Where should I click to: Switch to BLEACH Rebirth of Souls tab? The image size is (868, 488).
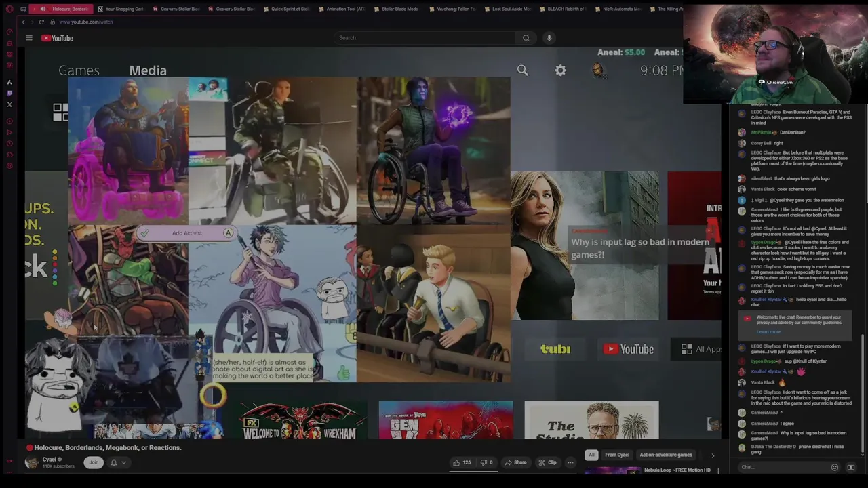coord(563,9)
